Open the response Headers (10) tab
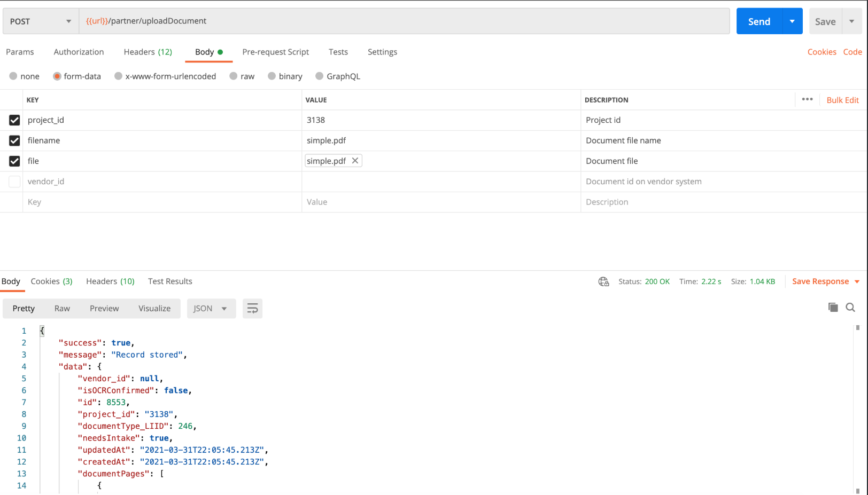Viewport: 868px width, 495px height. (x=110, y=281)
